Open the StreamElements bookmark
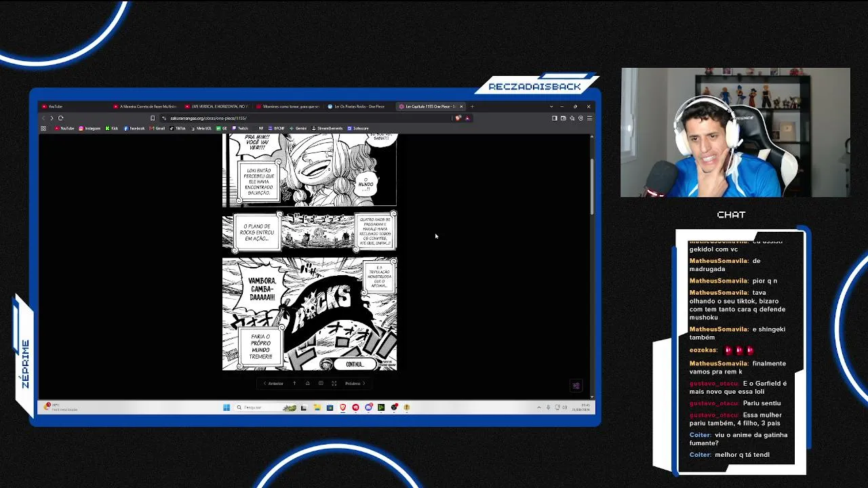The width and height of the screenshot is (868, 488). (x=328, y=128)
